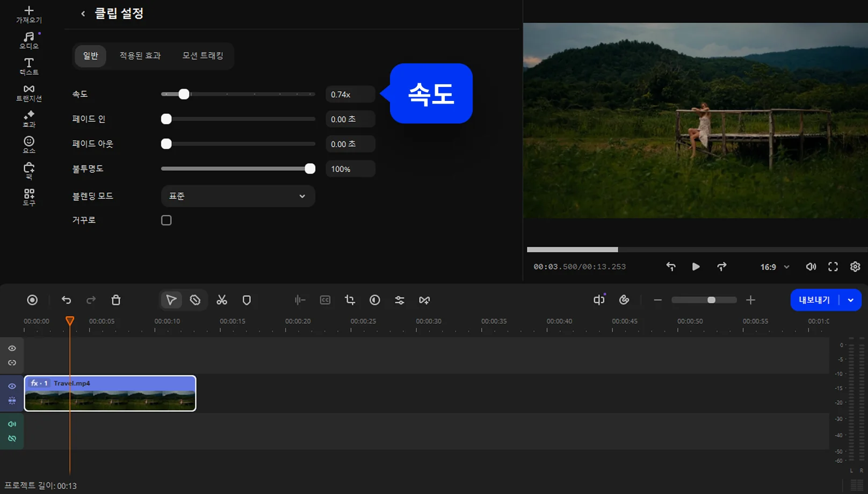868x494 pixels.
Task: Hide the video track with the eye icon
Action: [12, 386]
